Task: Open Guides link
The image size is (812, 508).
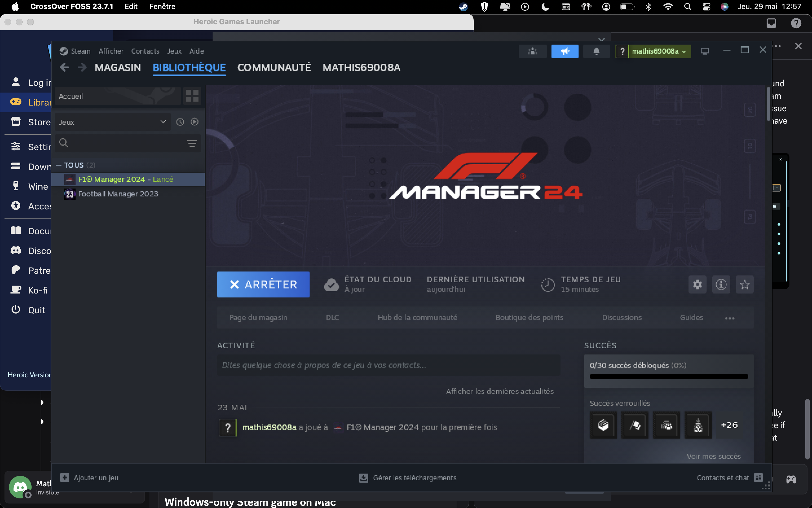Action: (x=691, y=317)
